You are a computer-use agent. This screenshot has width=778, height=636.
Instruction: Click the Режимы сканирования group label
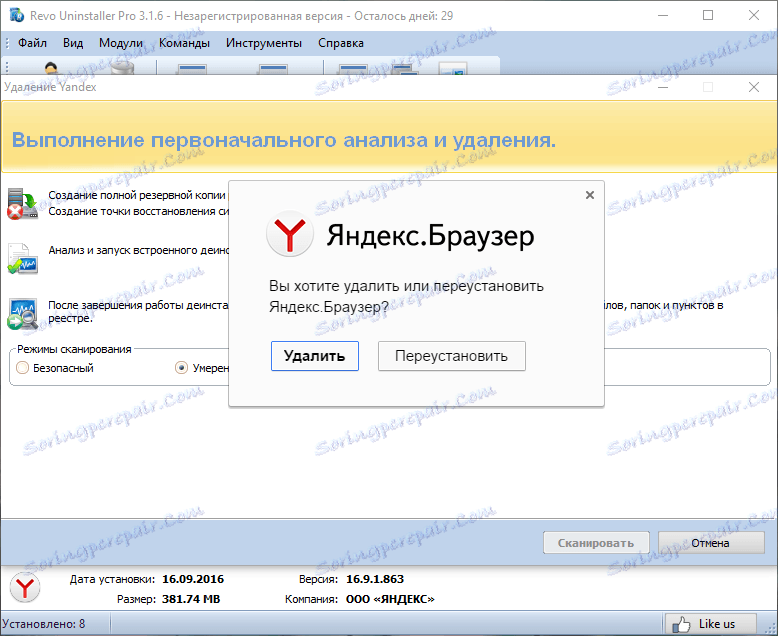pos(74,349)
